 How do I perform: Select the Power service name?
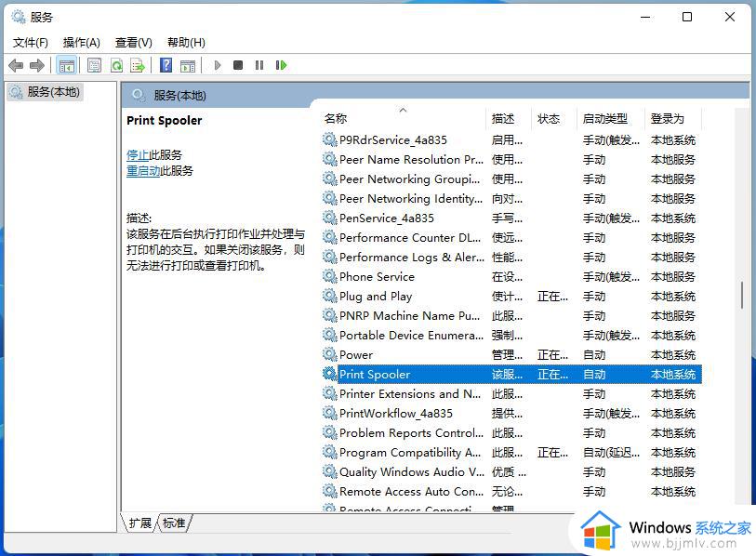click(x=356, y=355)
